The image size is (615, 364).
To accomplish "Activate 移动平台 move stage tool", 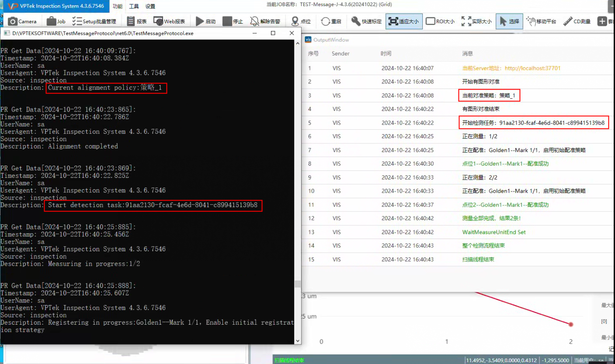I will pyautogui.click(x=541, y=21).
